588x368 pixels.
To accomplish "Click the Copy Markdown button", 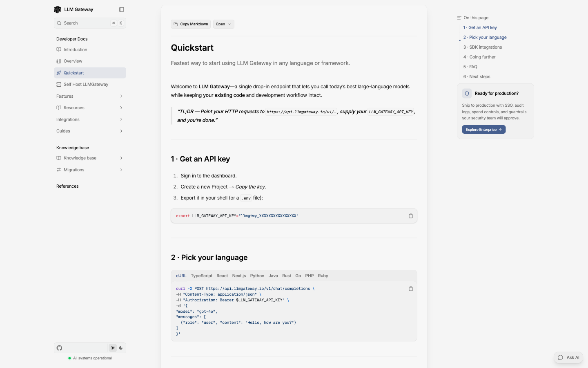I will coord(191,24).
